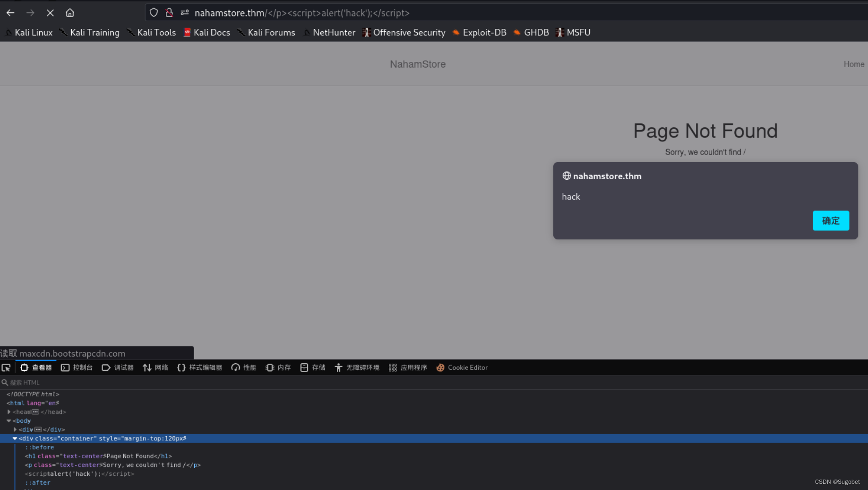Expand the collapsed div node under body
This screenshot has width=868, height=490.
pyautogui.click(x=15, y=429)
